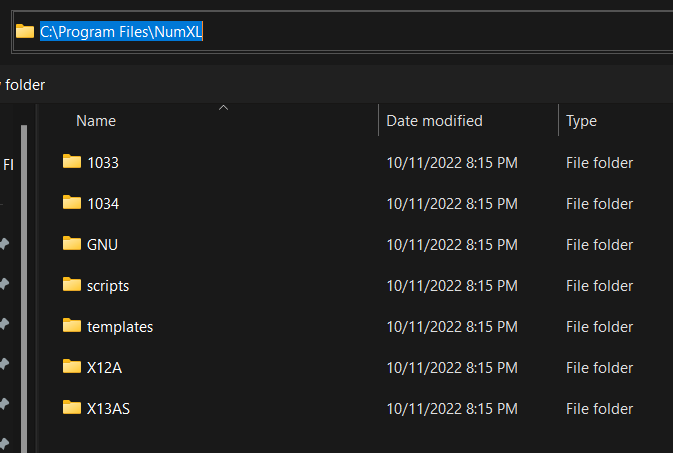
Task: Click the folder name GNU
Action: point(102,245)
